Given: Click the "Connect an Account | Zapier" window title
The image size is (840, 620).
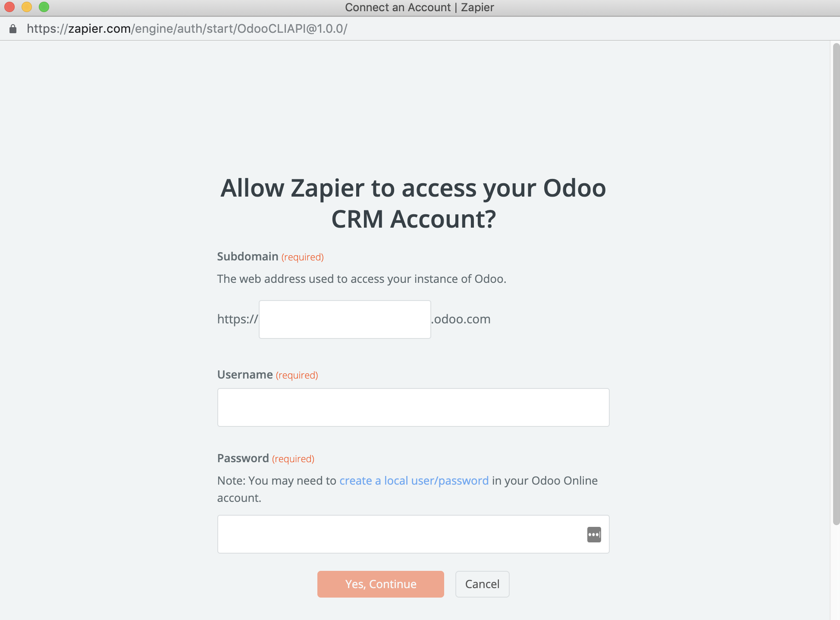Looking at the screenshot, I should [x=419, y=7].
